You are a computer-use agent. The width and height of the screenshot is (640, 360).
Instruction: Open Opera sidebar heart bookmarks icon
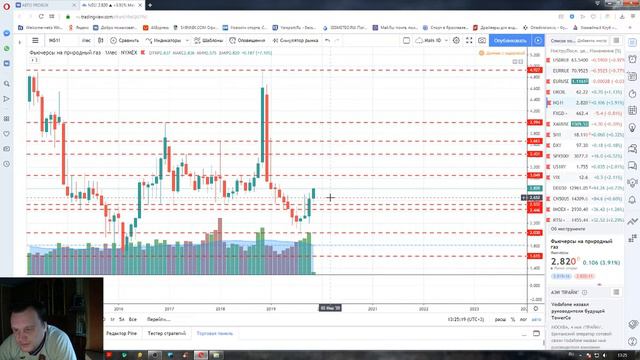coord(7,134)
